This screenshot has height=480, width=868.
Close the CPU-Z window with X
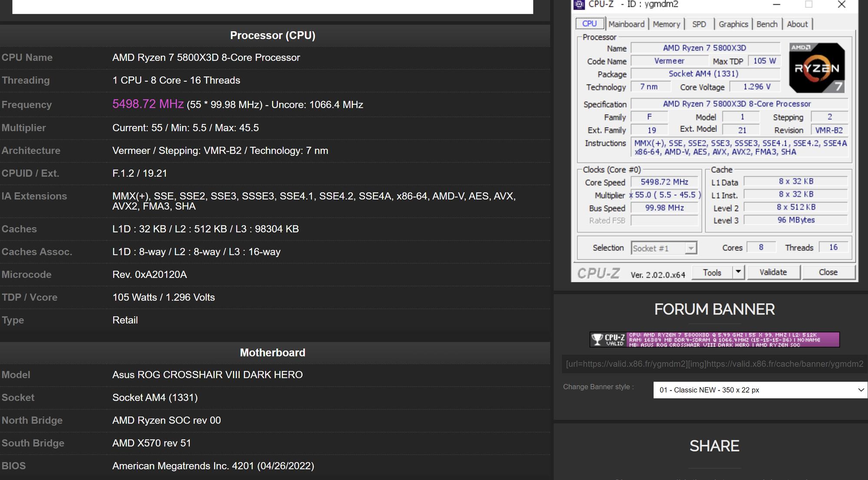click(x=841, y=4)
